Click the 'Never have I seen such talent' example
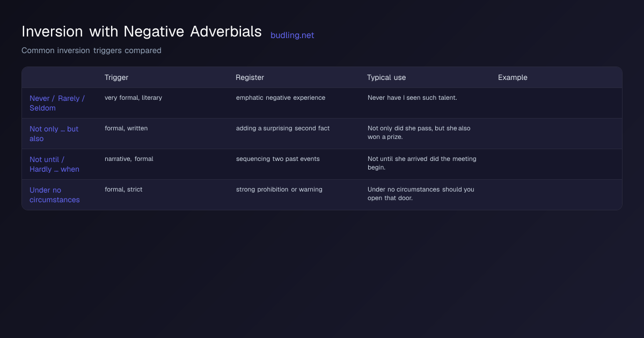 412,98
